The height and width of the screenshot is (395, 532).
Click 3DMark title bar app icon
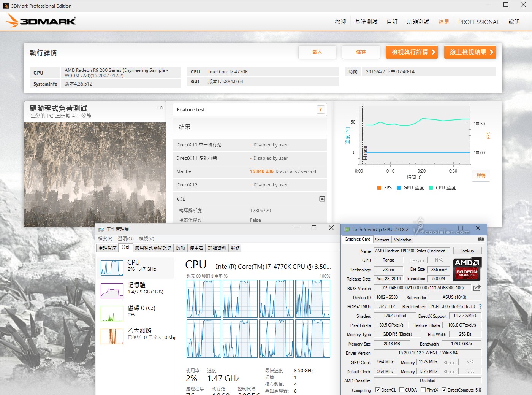click(x=6, y=6)
